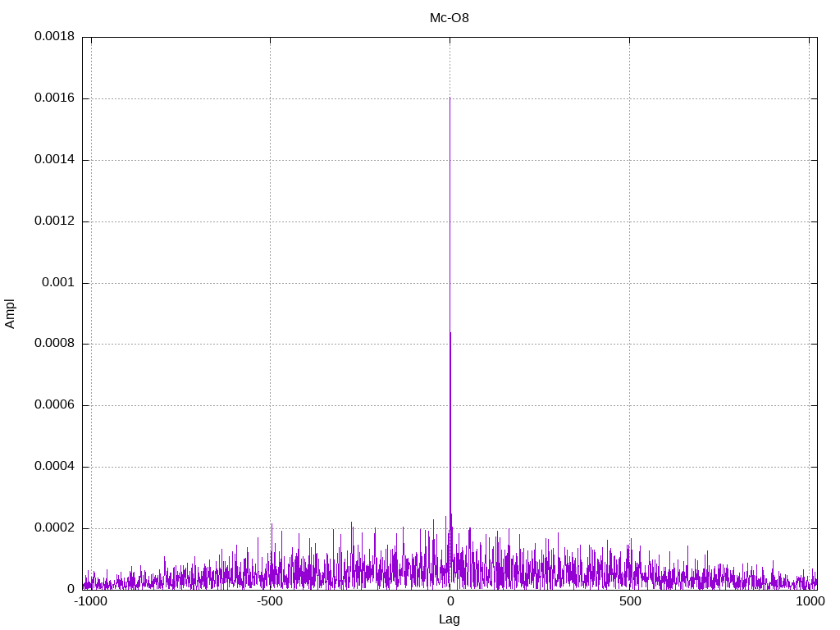Click the -500 x-axis tick label

tap(270, 602)
